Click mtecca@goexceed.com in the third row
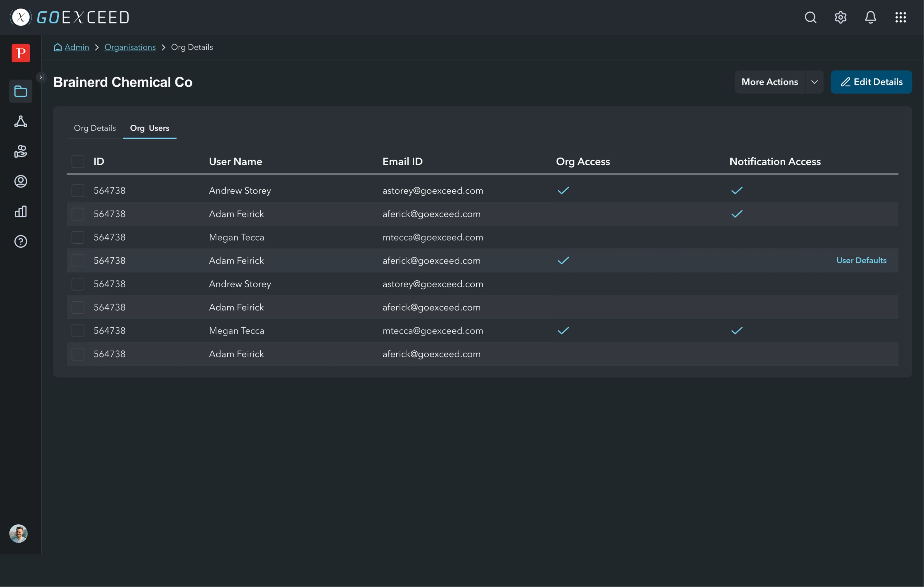Image resolution: width=924 pixels, height=587 pixels. click(x=433, y=238)
